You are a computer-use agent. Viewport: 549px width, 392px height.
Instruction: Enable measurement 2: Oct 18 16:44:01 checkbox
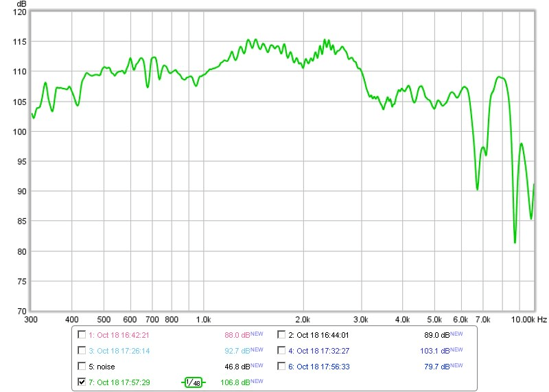(x=281, y=334)
